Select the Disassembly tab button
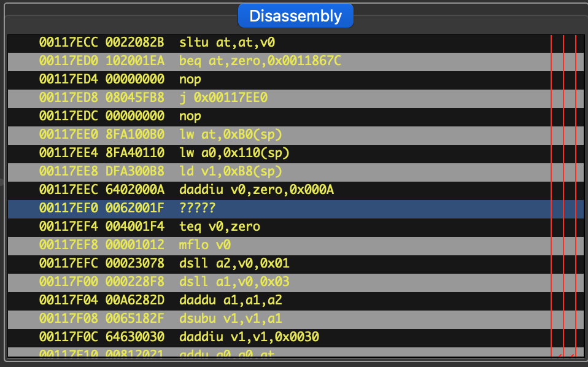This screenshot has height=367, width=588. (295, 16)
